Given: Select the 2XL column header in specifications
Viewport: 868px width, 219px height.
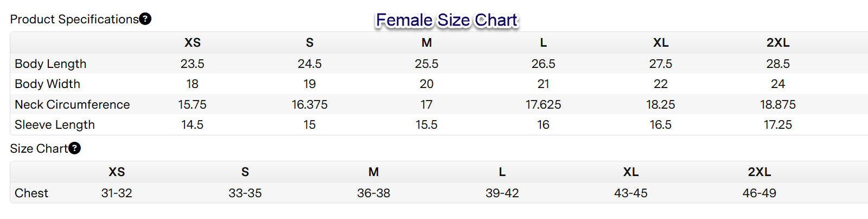Looking at the screenshot, I should pyautogui.click(x=778, y=43).
